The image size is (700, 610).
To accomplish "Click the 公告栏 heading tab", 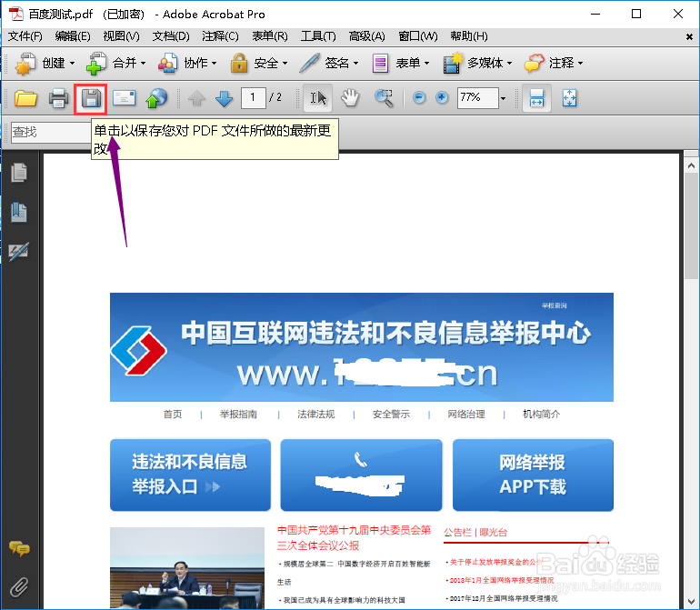I will [x=457, y=533].
